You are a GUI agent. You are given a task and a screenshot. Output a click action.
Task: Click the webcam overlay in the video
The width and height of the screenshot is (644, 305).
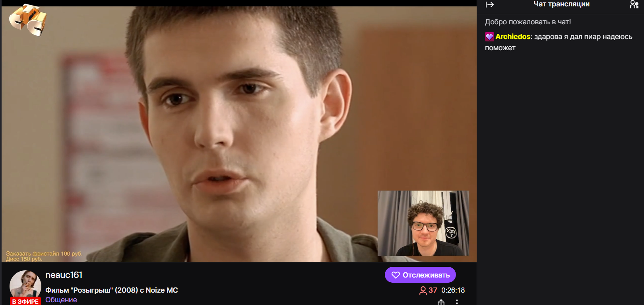(x=423, y=223)
